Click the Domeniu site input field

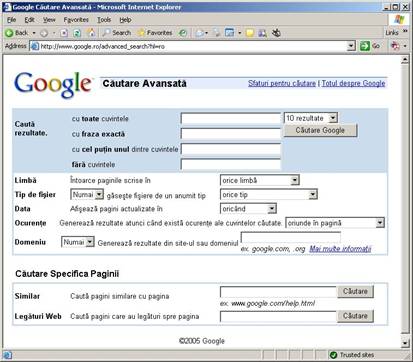(291, 238)
